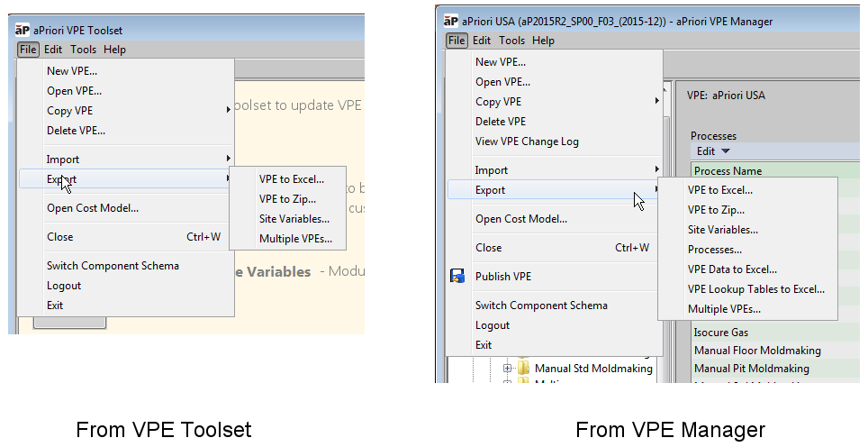This screenshot has width=868, height=447.
Task: Expand Import submenu in VPE Toolset menu
Action: (x=63, y=160)
